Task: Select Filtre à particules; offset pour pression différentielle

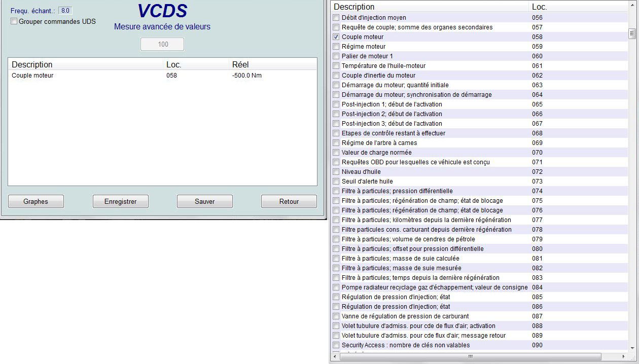Action: (x=479, y=249)
